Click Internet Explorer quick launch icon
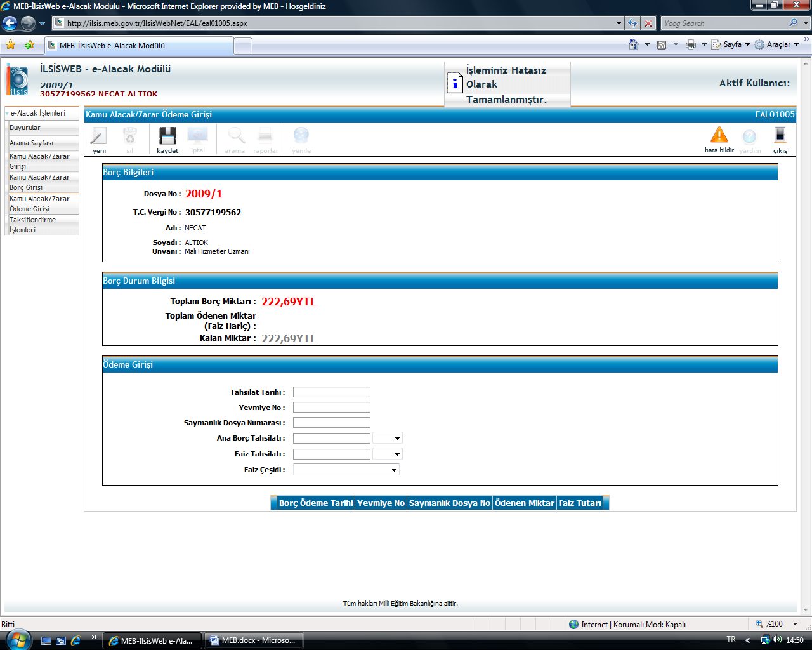The width and height of the screenshot is (812, 650). pos(75,640)
